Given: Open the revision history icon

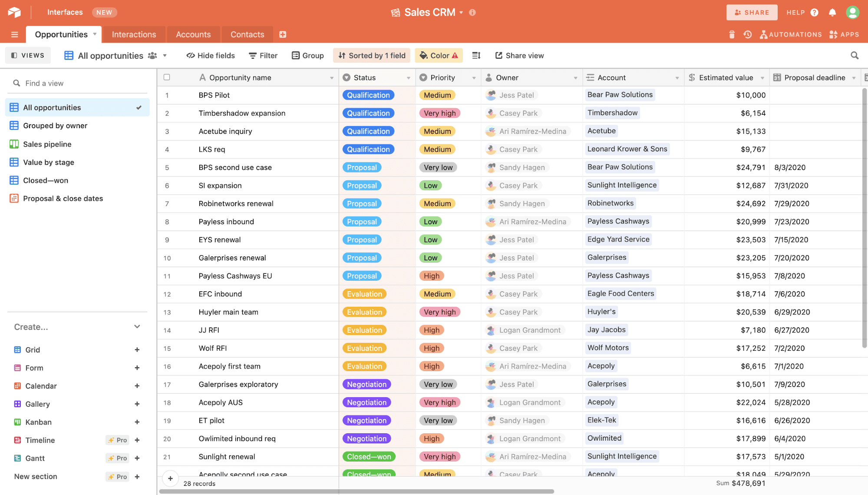Looking at the screenshot, I should 747,34.
